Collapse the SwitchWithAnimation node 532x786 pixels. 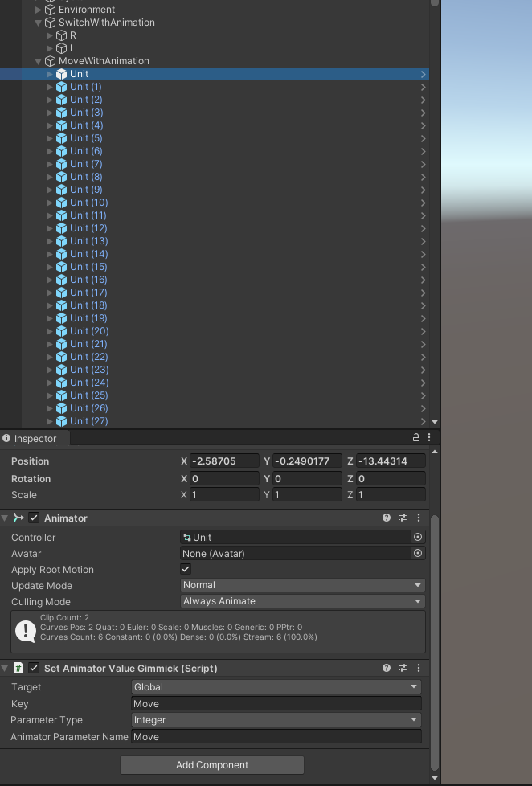(38, 23)
